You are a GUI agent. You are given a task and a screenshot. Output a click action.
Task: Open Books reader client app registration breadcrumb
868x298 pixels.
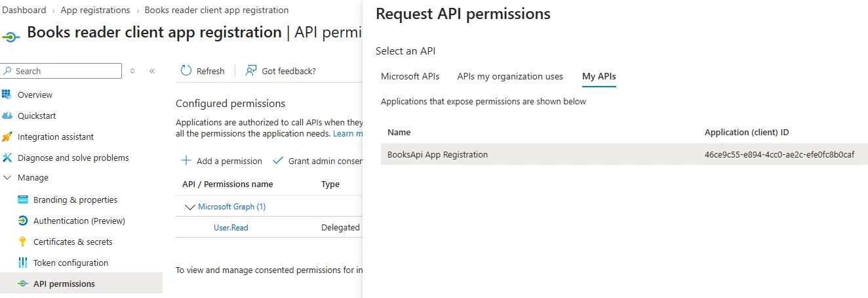coord(216,10)
